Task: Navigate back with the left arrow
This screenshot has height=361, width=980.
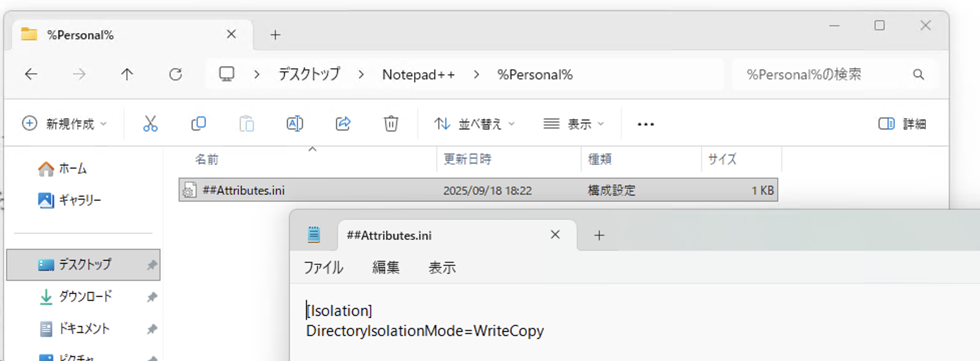Action: click(x=31, y=75)
